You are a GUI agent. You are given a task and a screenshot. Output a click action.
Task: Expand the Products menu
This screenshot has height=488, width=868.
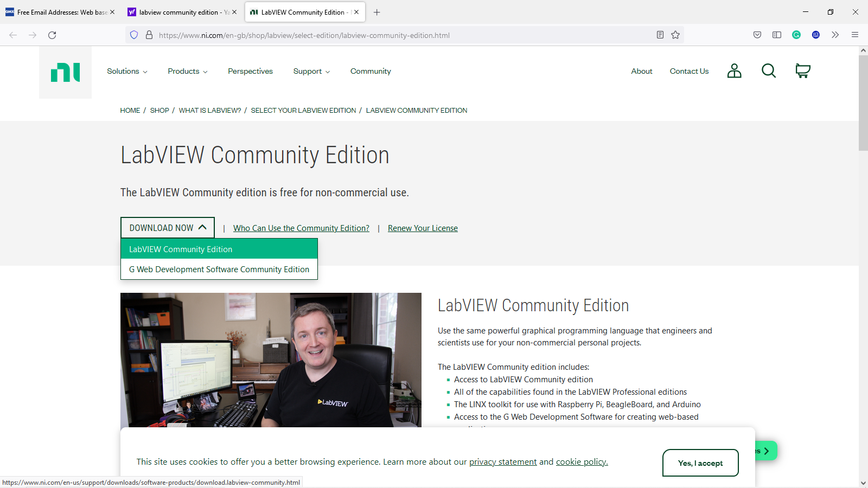[188, 72]
